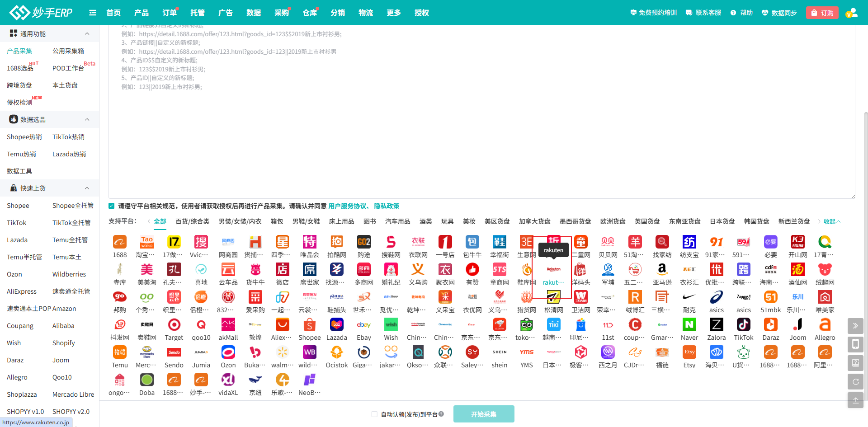Switch to 全部 platform tab
Viewport: 868px width, 427px height.
click(160, 221)
